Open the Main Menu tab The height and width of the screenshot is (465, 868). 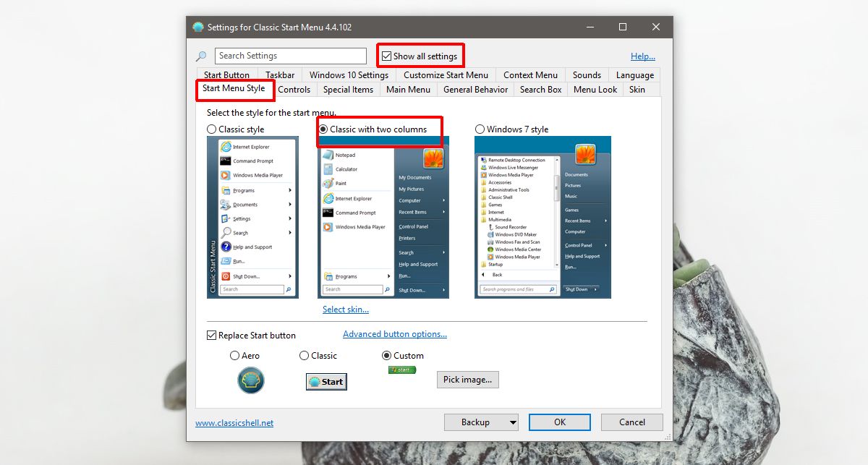[x=408, y=90]
